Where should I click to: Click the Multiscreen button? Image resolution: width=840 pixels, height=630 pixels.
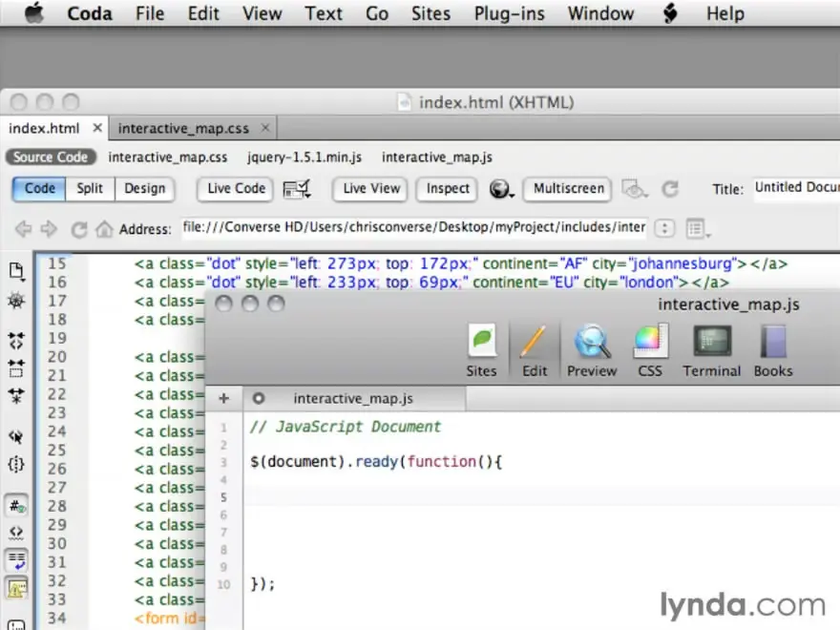coord(568,189)
